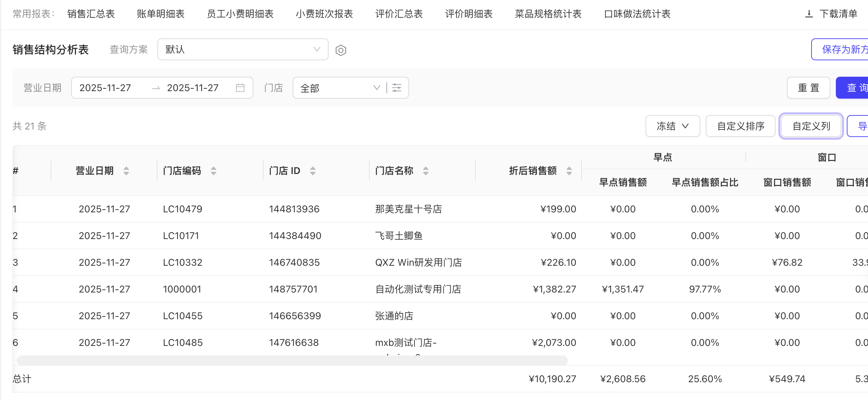Viewport: 868px width, 400px height.
Task: Open the 门店 全部 dropdown
Action: click(x=340, y=88)
